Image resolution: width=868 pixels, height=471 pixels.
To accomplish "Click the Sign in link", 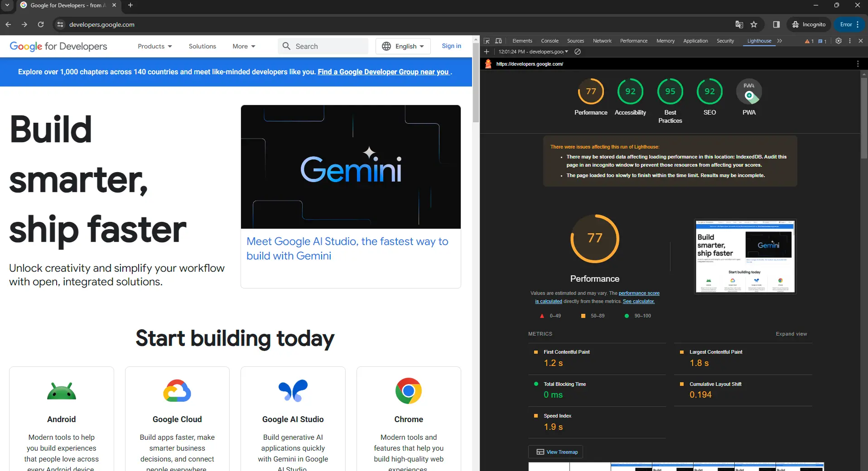I will pos(451,46).
